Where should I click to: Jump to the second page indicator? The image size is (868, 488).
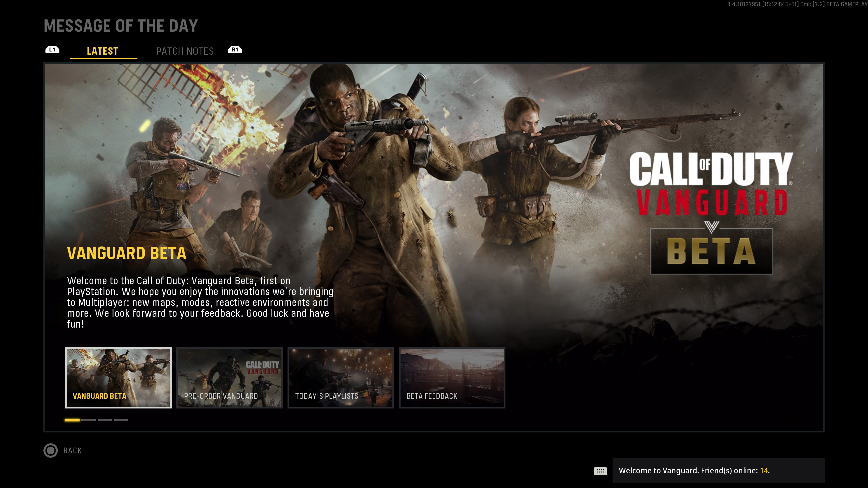pyautogui.click(x=89, y=420)
